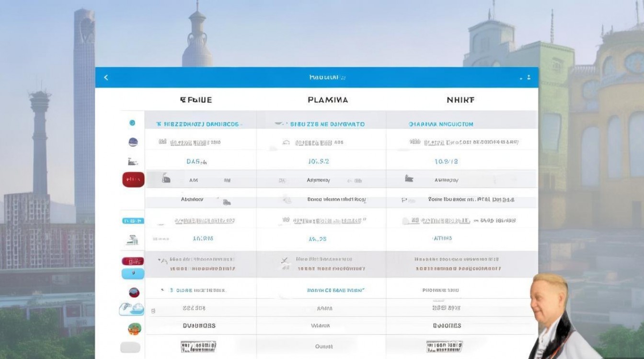Screen dimensions: 644x359
Task: Select the cyan tag label in sidebar
Action: point(133,221)
